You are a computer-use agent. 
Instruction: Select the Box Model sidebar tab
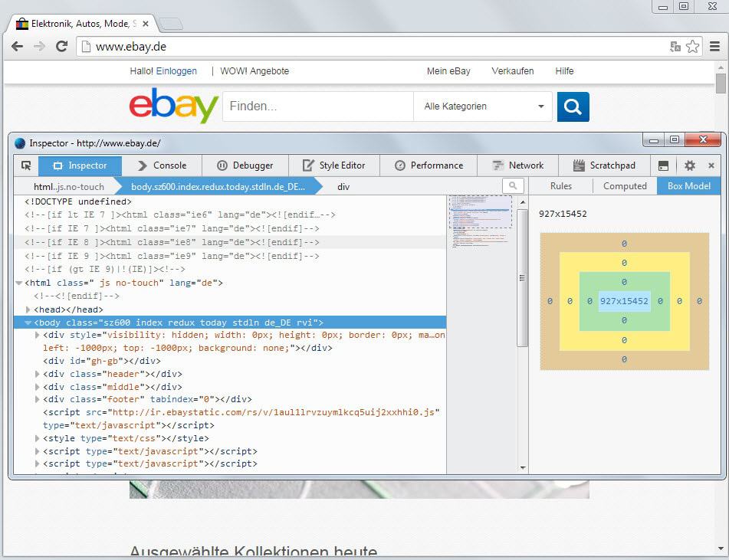tap(689, 186)
